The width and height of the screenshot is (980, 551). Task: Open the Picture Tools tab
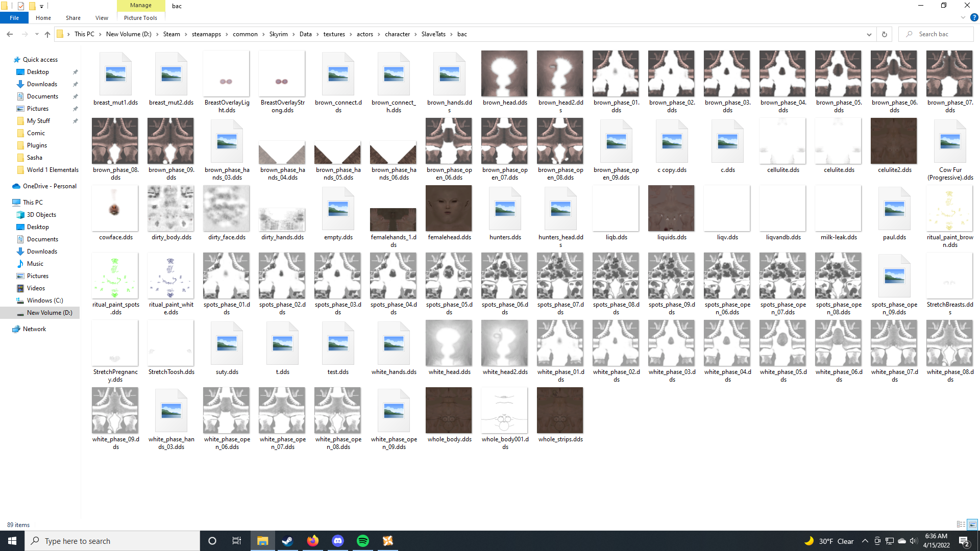140,18
